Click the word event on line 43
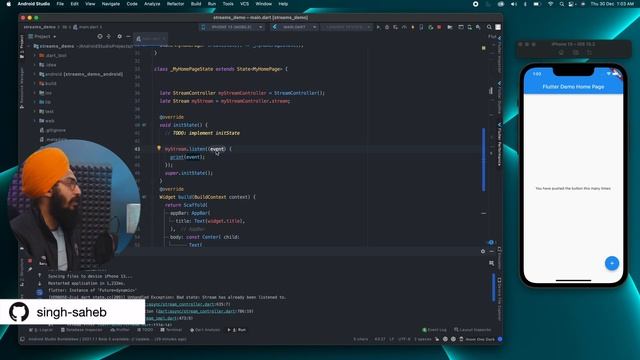The image size is (640, 360). click(217, 149)
